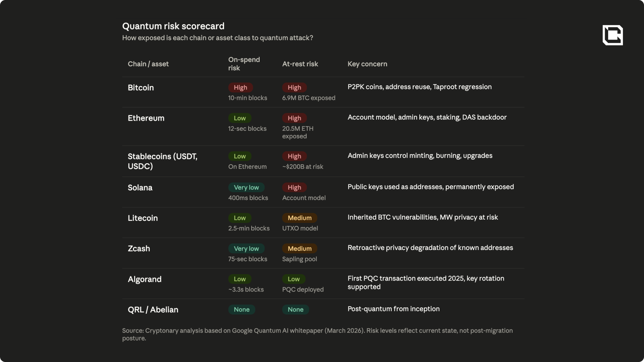The image size is (644, 362).
Task: Click Stablecoins' High $200B at risk badge
Action: (294, 156)
